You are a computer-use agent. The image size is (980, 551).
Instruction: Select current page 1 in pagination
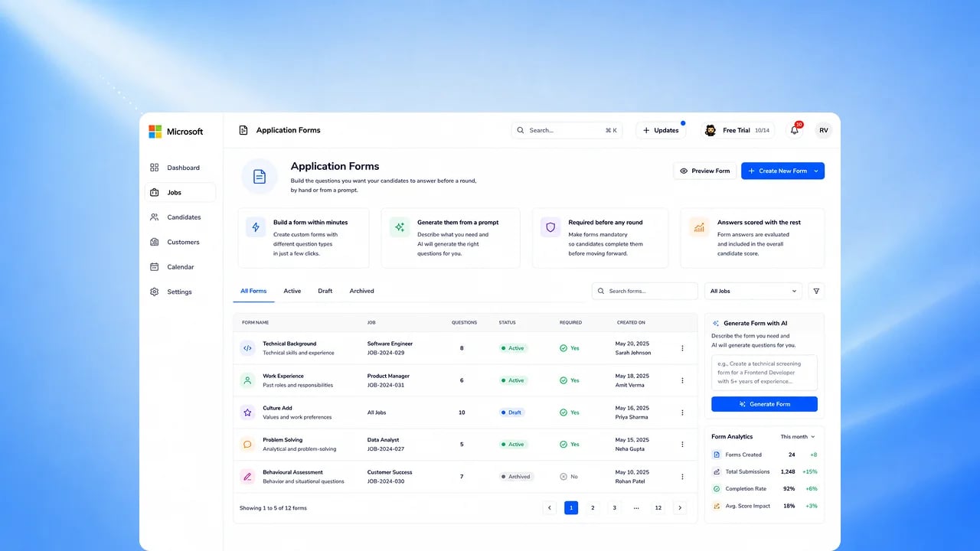(x=571, y=507)
